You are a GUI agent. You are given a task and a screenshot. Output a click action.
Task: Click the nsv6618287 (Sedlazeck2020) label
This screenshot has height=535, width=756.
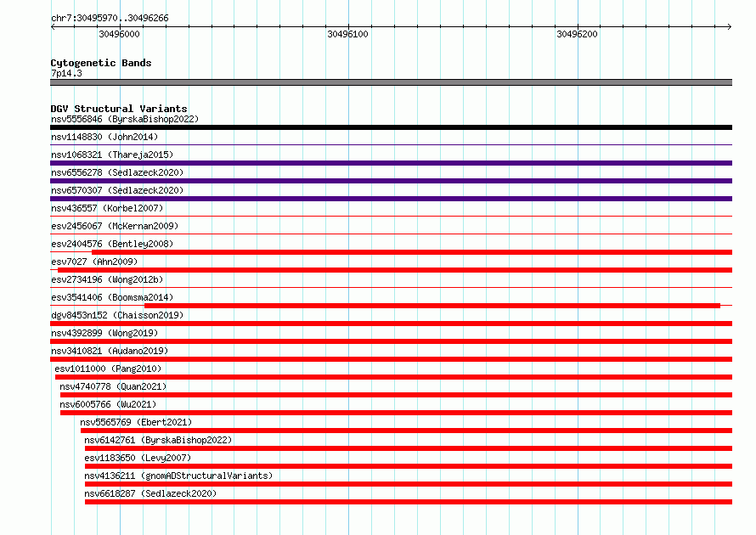point(150,493)
